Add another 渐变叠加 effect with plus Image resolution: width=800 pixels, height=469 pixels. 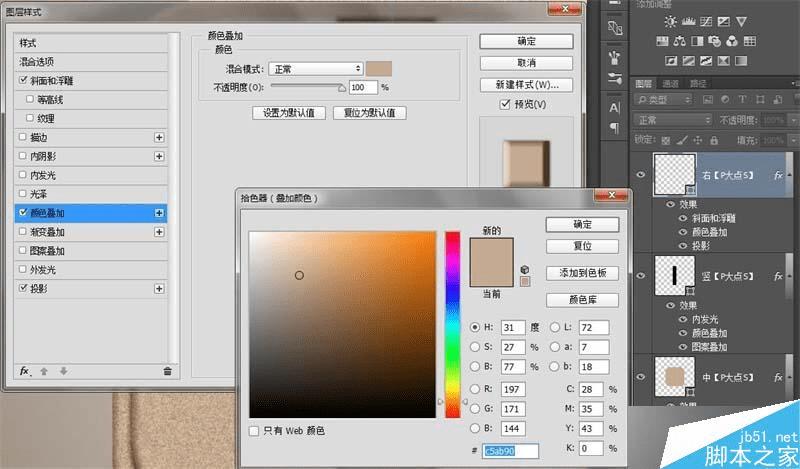point(159,232)
